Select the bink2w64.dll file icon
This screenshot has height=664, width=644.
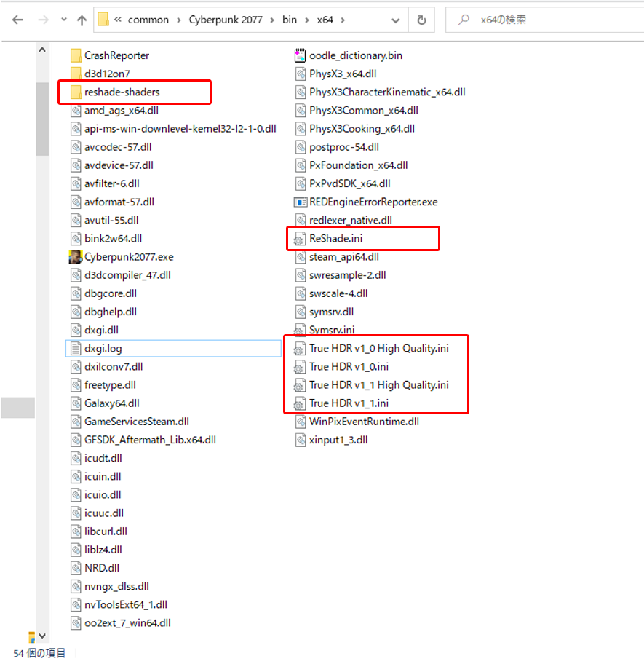[x=76, y=238]
